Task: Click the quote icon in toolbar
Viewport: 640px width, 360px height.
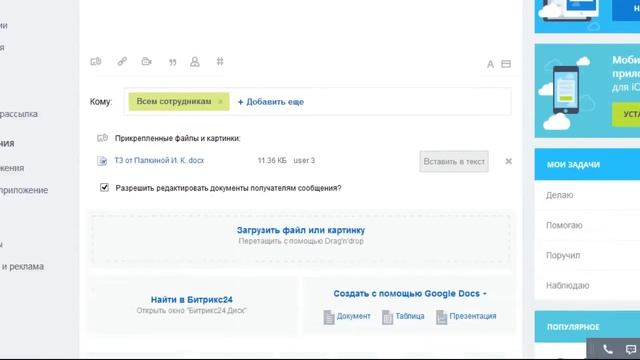Action: tap(173, 62)
